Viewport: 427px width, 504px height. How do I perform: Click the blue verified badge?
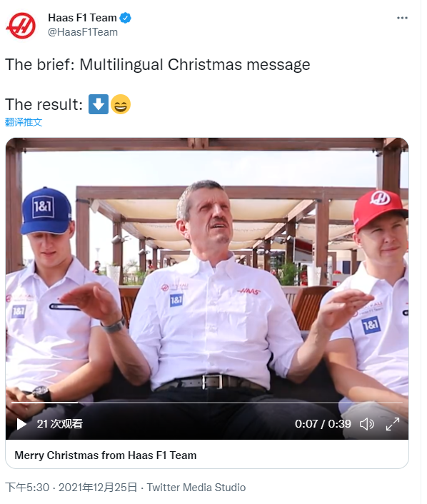pyautogui.click(x=125, y=18)
